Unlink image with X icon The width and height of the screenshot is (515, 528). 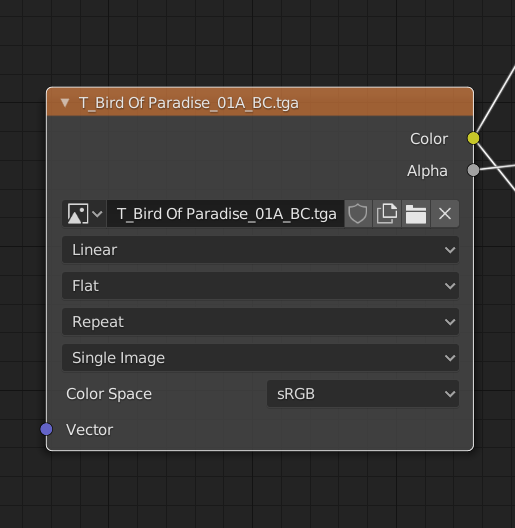pos(445,213)
